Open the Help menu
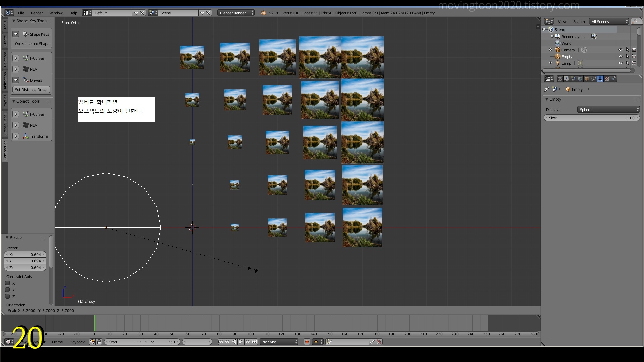 point(73,13)
